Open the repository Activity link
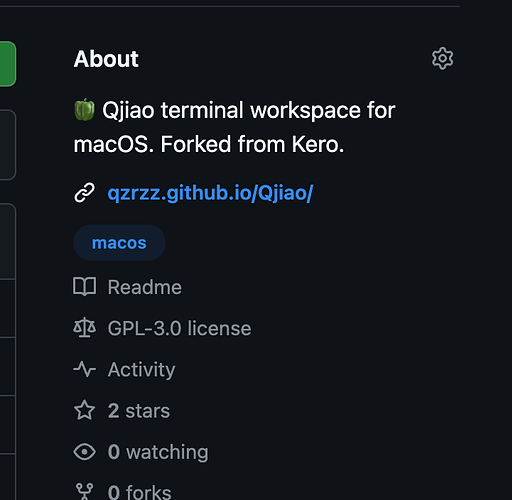Image resolution: width=512 pixels, height=500 pixels. [x=141, y=370]
